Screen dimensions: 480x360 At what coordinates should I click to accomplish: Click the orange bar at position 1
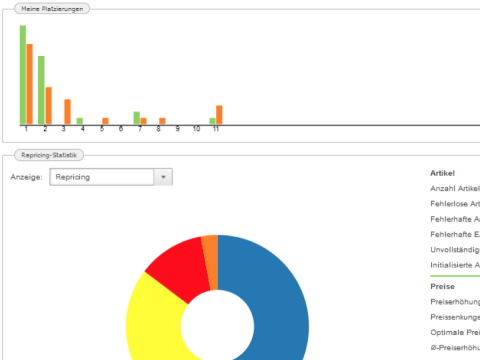click(30, 84)
